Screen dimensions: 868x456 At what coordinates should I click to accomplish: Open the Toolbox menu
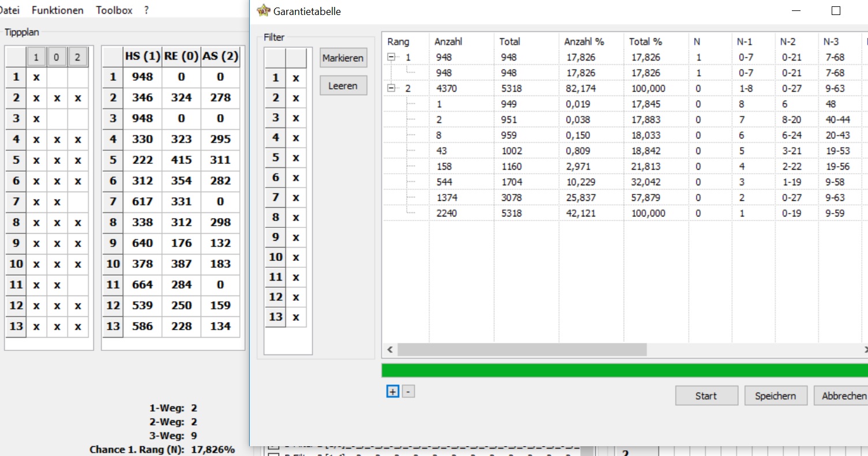[114, 10]
